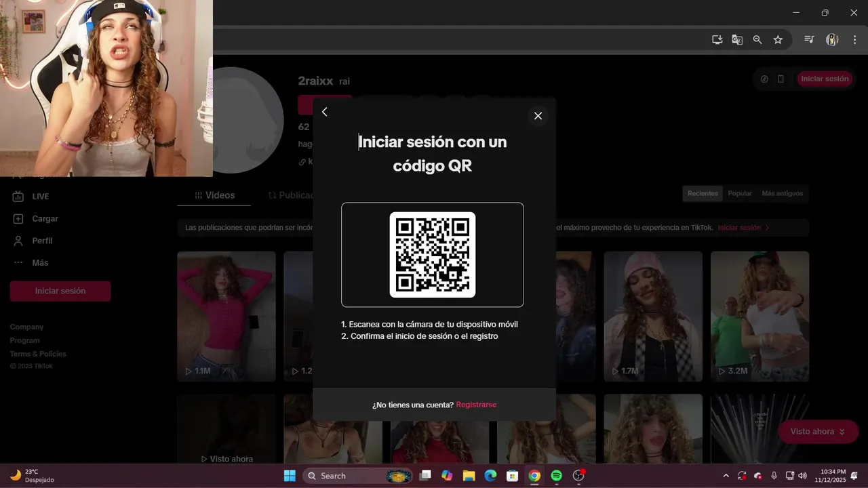Show hidden system tray icons
868x488 pixels.
[726, 476]
